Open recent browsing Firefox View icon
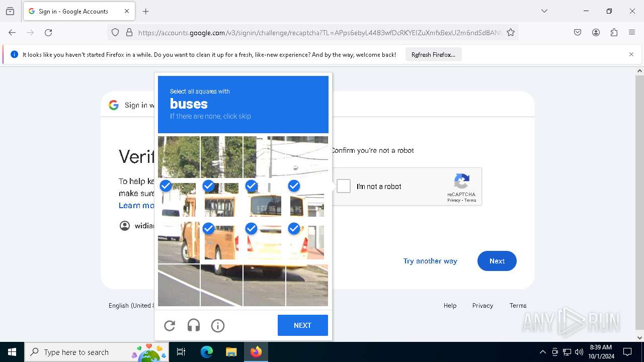The width and height of the screenshot is (644, 362). pos(10,11)
